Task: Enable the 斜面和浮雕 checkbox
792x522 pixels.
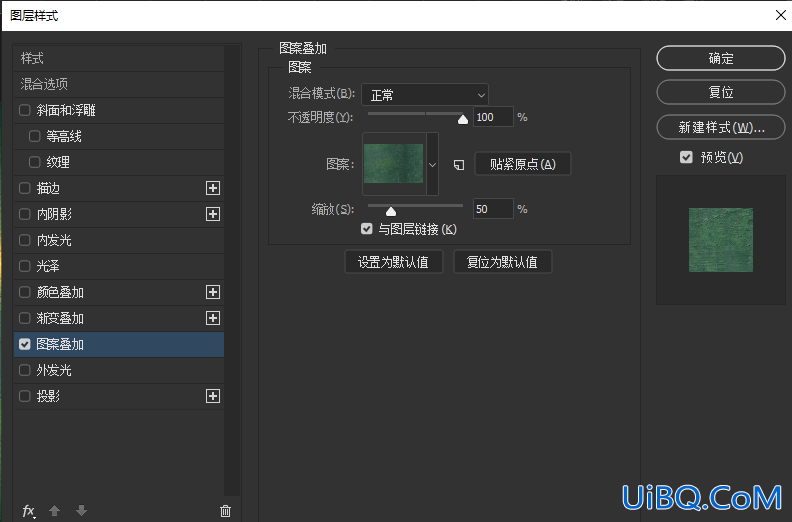Action: [x=24, y=110]
